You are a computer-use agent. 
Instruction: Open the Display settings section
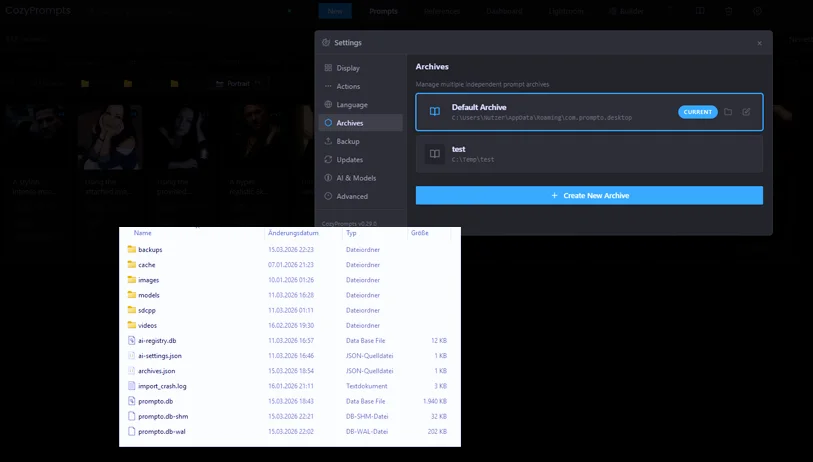(360, 68)
